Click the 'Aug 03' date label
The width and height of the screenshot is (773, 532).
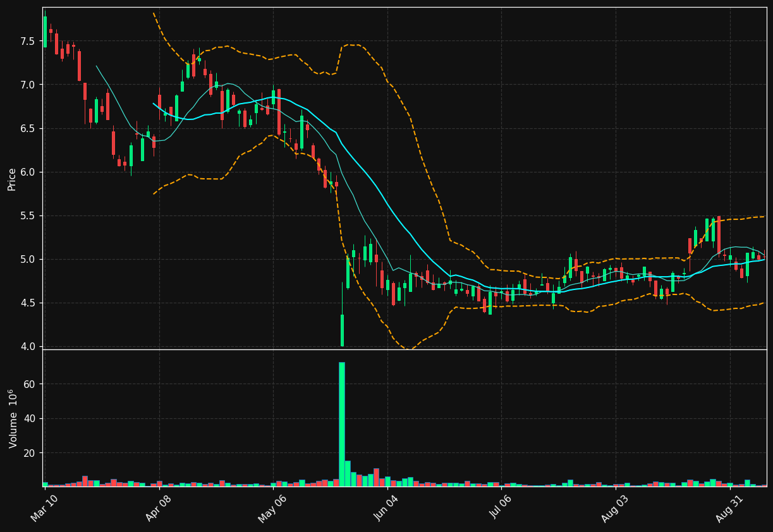pos(615,508)
